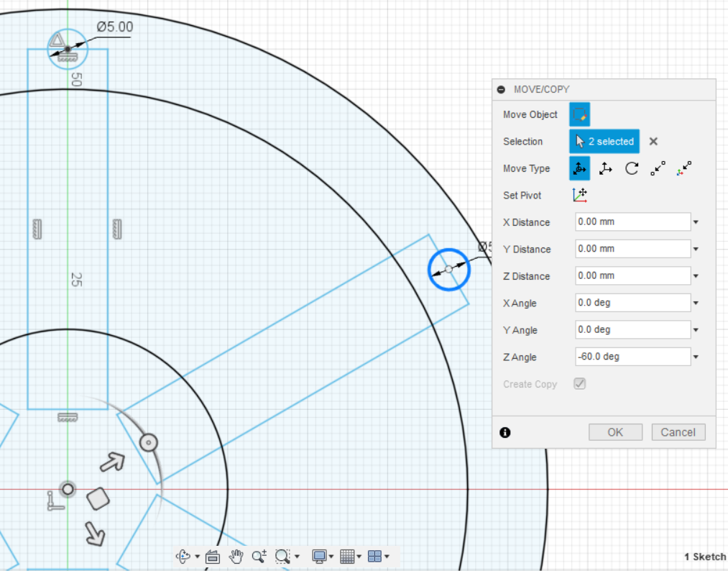Open the Orbit tool dropdown arrow
The image size is (728, 571).
click(198, 557)
